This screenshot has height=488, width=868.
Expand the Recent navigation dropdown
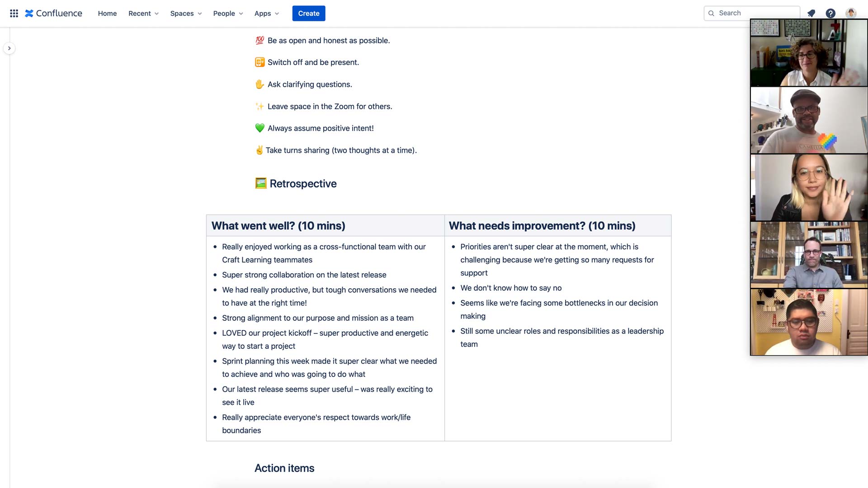click(143, 13)
